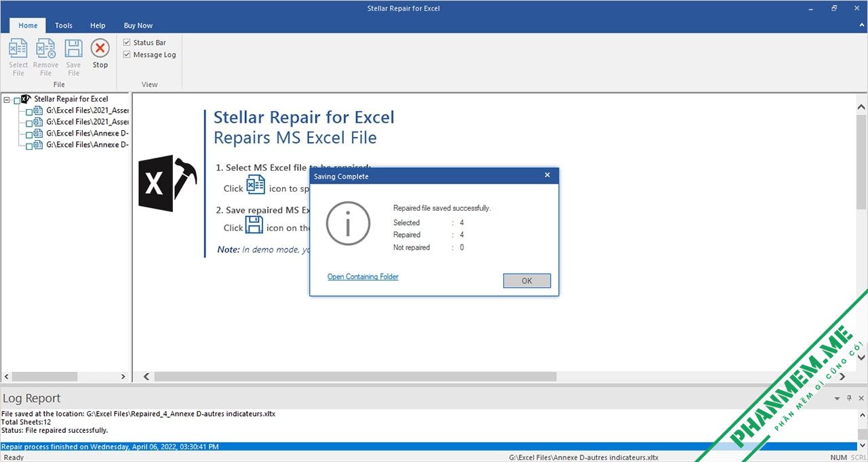Viewport: 868px width, 462px height.
Task: Click the Excel file icon in instruction step 1
Action: [256, 185]
